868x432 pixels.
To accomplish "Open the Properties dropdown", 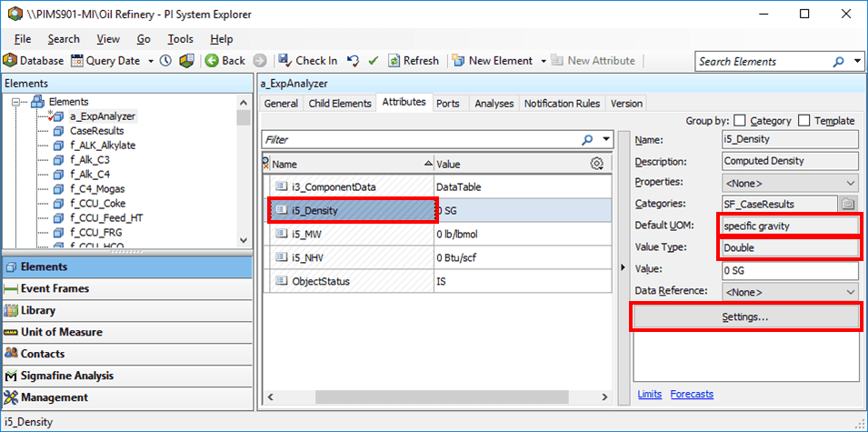I will point(790,183).
